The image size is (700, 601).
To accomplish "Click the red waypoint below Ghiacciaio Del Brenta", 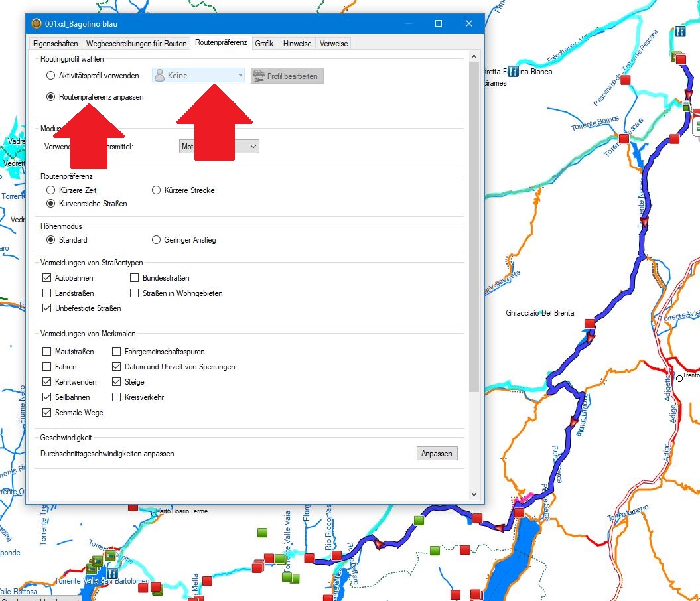I will 589,324.
